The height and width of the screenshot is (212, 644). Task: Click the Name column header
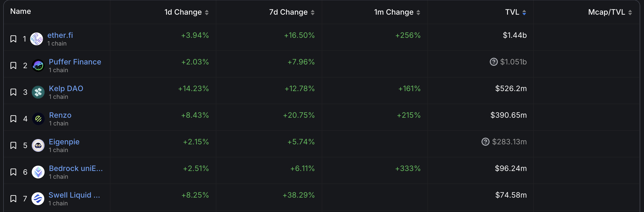point(21,11)
